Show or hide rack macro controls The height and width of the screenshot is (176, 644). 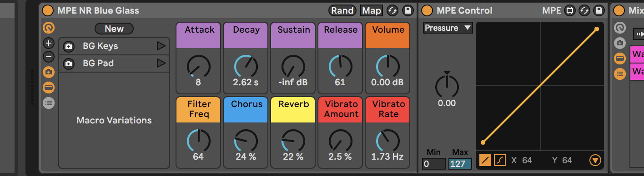click(49, 28)
